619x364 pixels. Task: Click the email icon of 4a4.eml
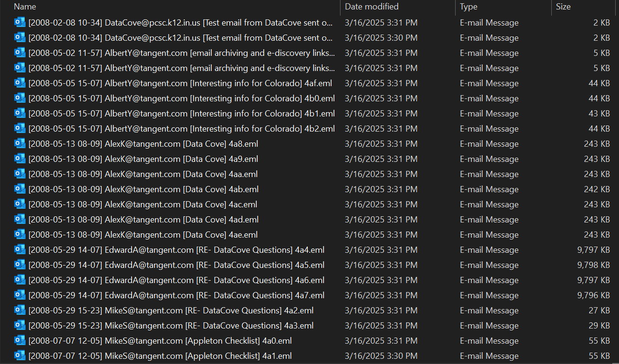point(20,249)
